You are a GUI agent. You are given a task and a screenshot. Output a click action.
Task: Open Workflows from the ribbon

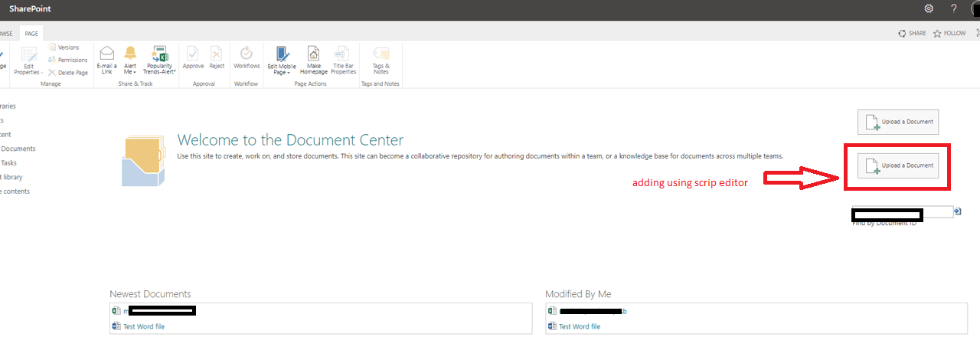(x=247, y=58)
